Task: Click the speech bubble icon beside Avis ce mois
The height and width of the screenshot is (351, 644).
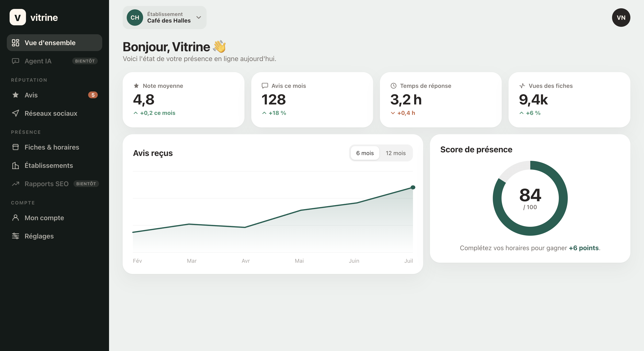Action: point(265,86)
